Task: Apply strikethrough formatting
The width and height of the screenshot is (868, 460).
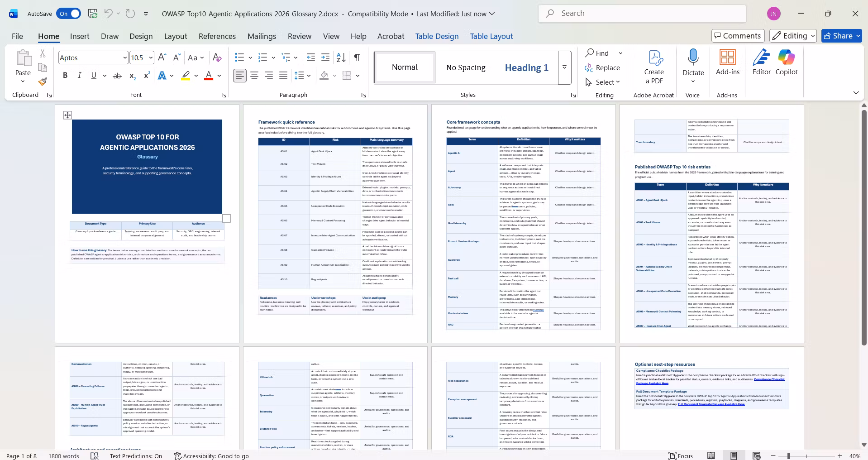Action: [x=117, y=76]
